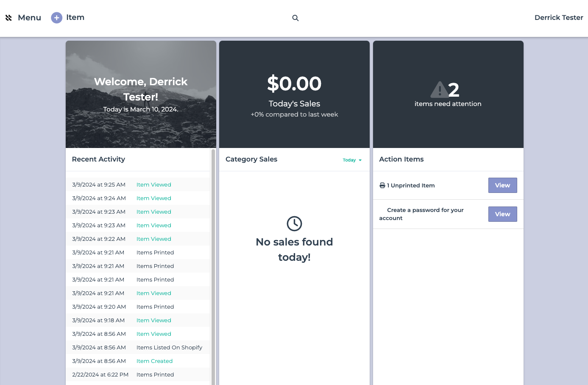Click Items Listed On Shopify text
The height and width of the screenshot is (385, 588).
point(169,347)
